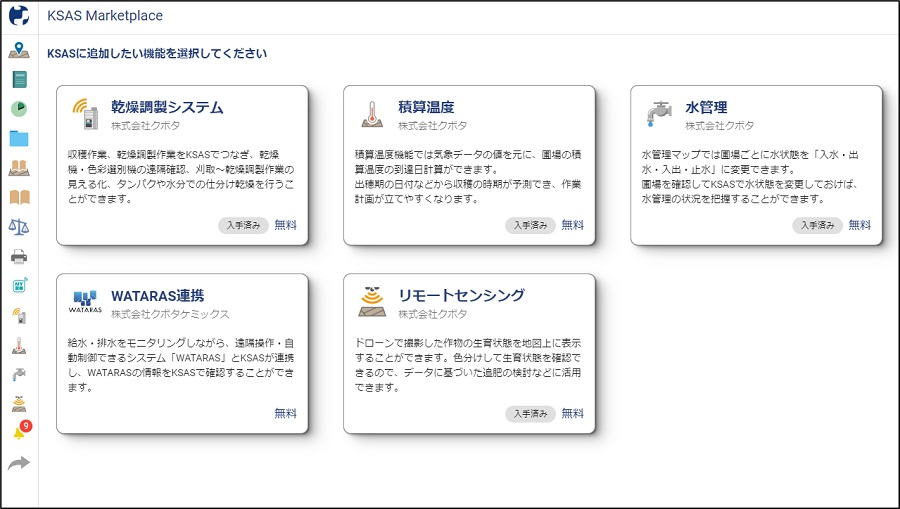Click the 水管理 card description text
The width and height of the screenshot is (900, 509).
click(x=750, y=177)
